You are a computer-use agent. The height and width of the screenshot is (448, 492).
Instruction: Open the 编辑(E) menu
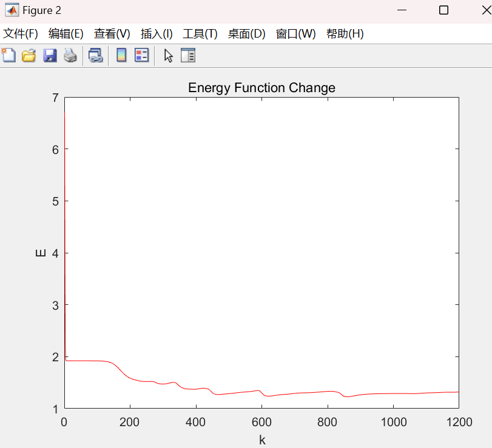click(66, 34)
